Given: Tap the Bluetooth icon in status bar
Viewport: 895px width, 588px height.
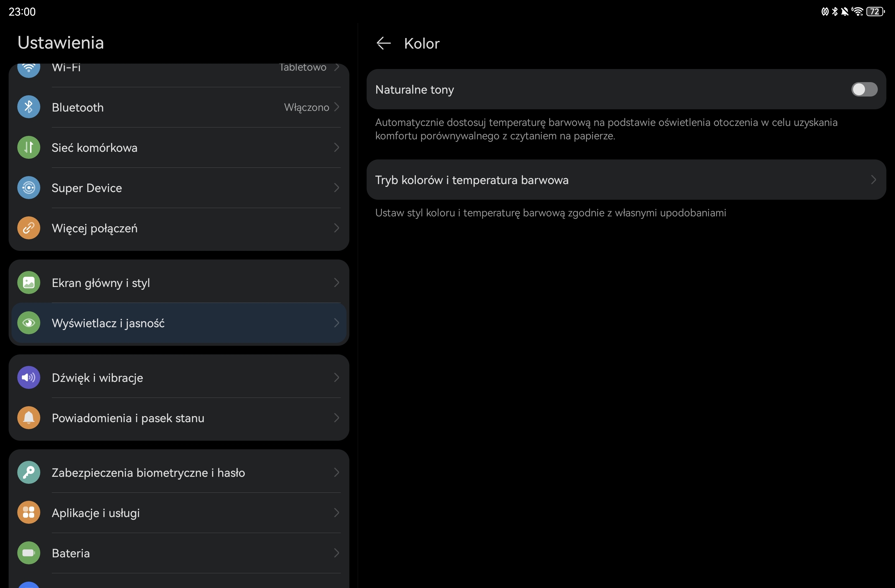Looking at the screenshot, I should (x=835, y=12).
